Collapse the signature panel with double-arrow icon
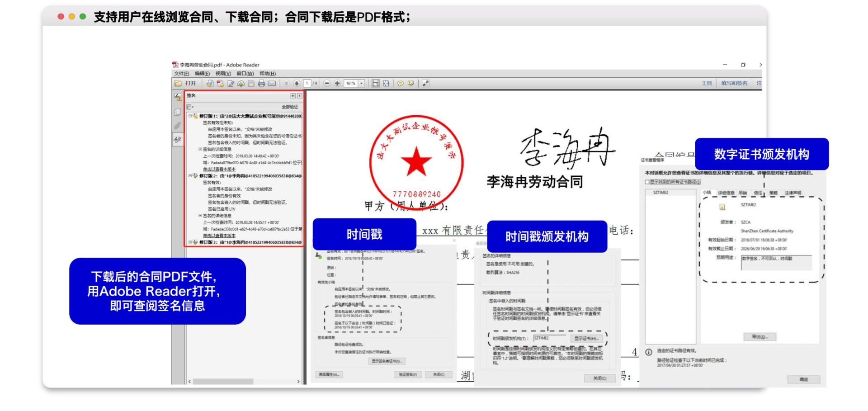 tap(293, 96)
